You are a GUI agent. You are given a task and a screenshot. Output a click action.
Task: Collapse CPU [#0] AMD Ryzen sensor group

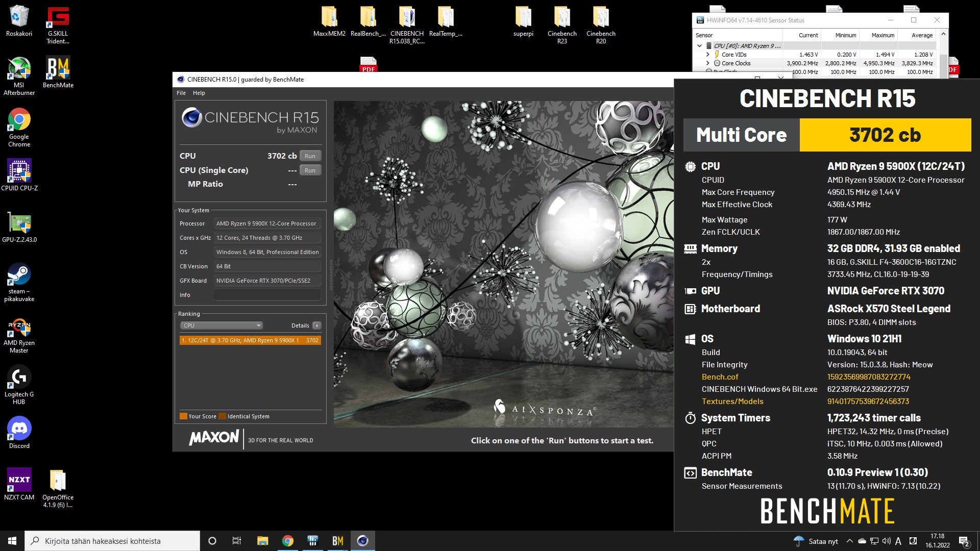point(699,46)
